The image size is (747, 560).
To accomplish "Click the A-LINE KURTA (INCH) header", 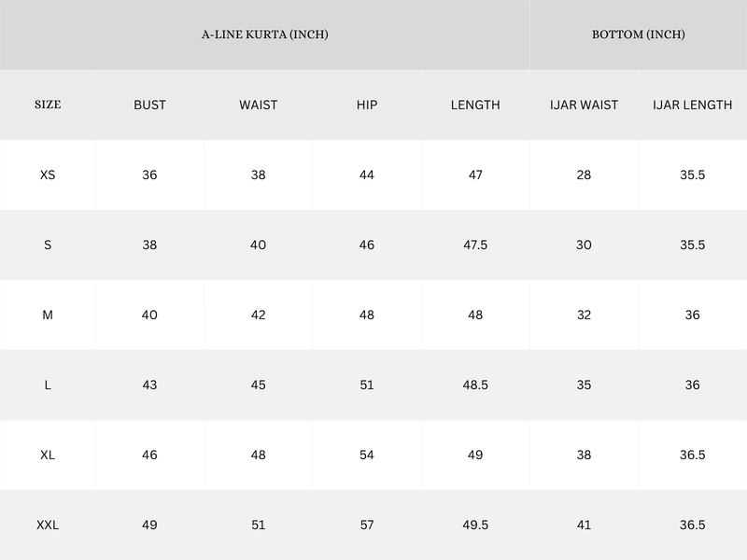I will pyautogui.click(x=265, y=35).
